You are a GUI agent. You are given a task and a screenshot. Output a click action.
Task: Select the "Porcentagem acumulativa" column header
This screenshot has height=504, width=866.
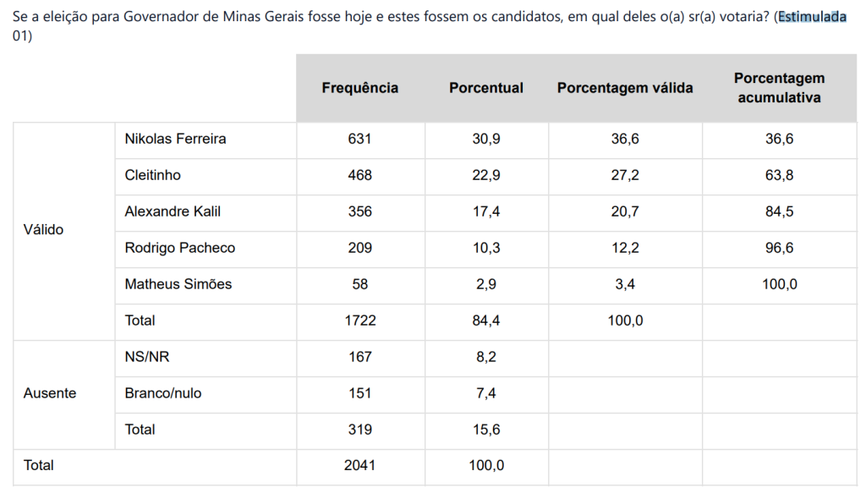(x=779, y=88)
